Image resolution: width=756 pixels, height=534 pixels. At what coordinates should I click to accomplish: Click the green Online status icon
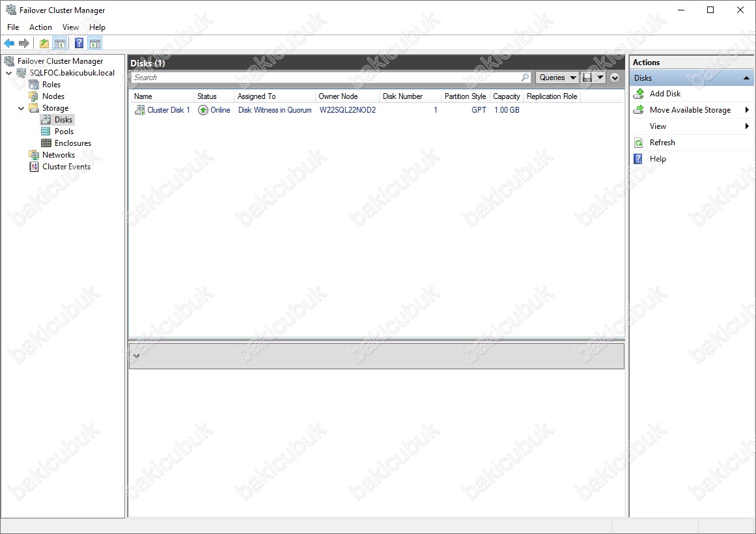coord(203,110)
